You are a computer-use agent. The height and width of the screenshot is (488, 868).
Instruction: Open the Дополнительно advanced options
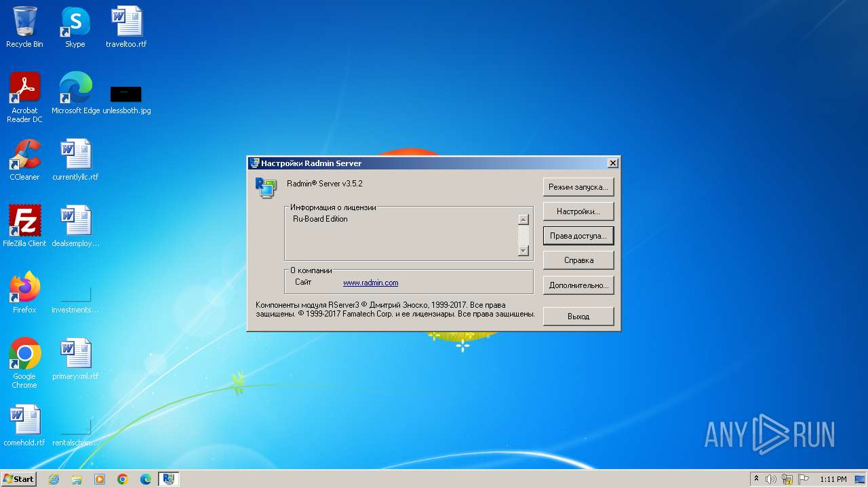click(x=578, y=285)
